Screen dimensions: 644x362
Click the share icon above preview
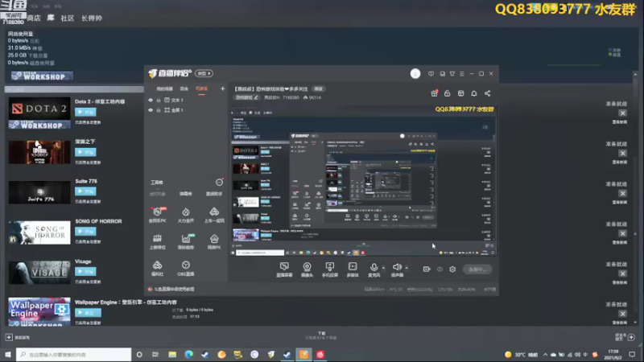[487, 93]
